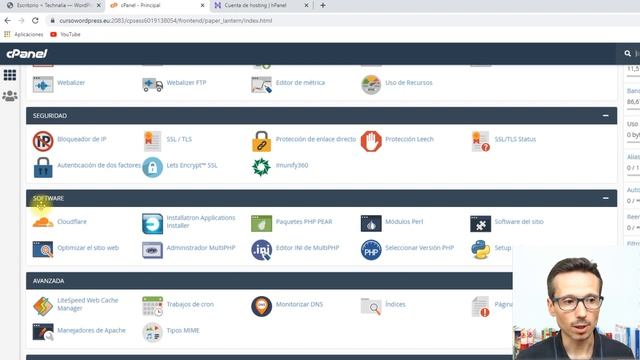Screen dimensions: 640x360
Task: Switch to the cPanel - Principal tab
Action: coord(157,5)
